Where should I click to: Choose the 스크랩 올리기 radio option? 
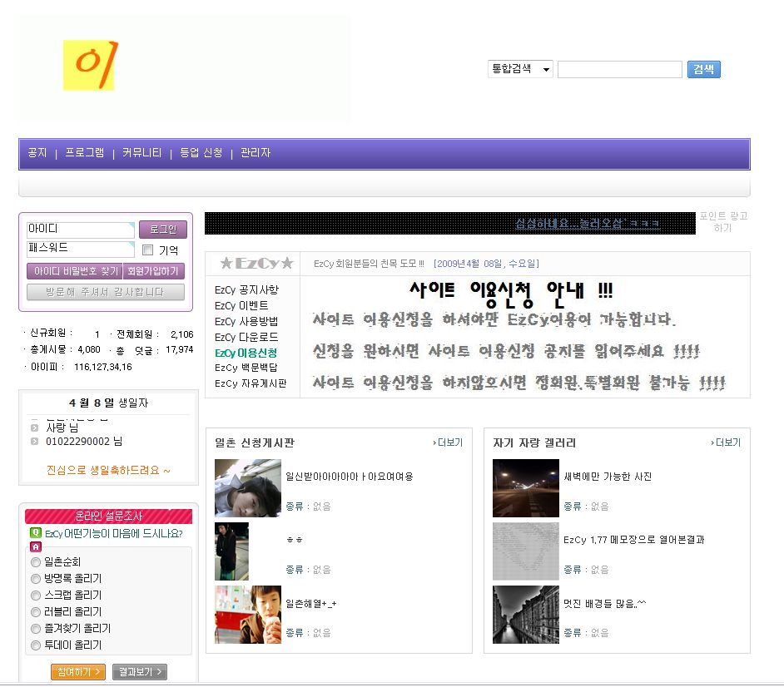click(36, 596)
